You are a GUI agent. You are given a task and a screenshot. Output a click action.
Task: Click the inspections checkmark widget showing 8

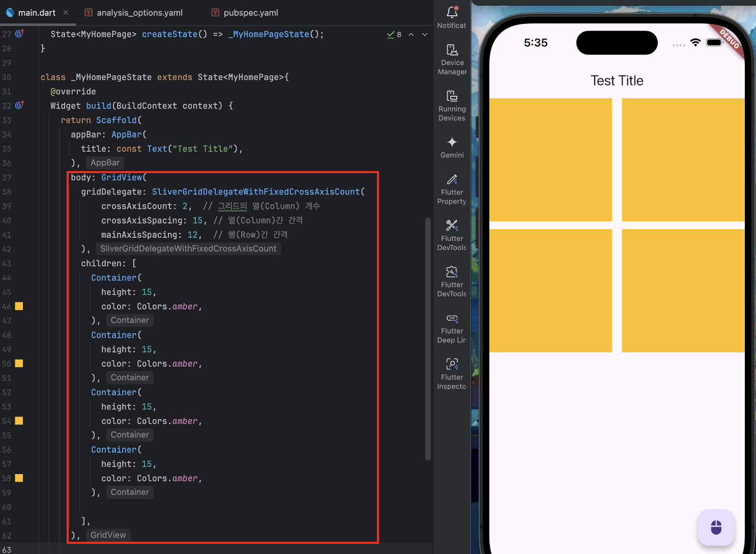394,35
